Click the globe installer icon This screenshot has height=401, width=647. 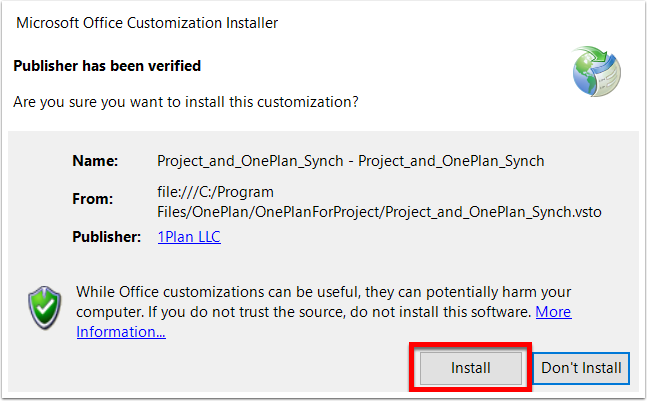596,71
